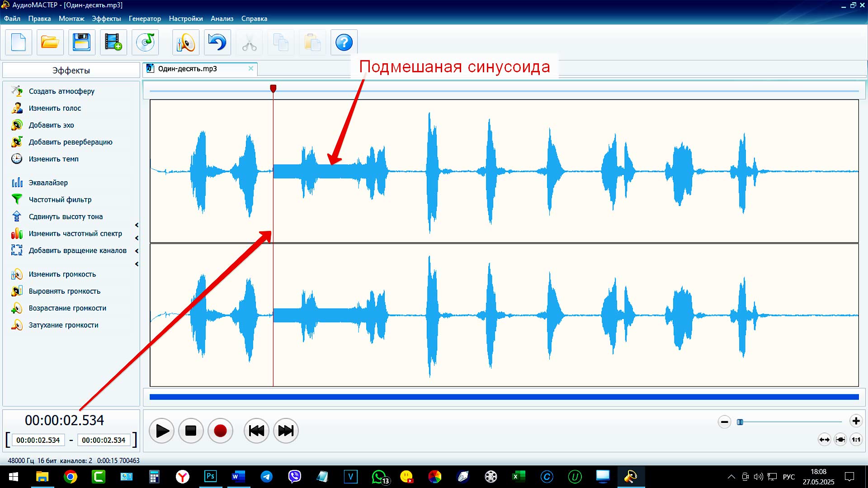Jump to the track end
868x488 pixels.
[286, 431]
